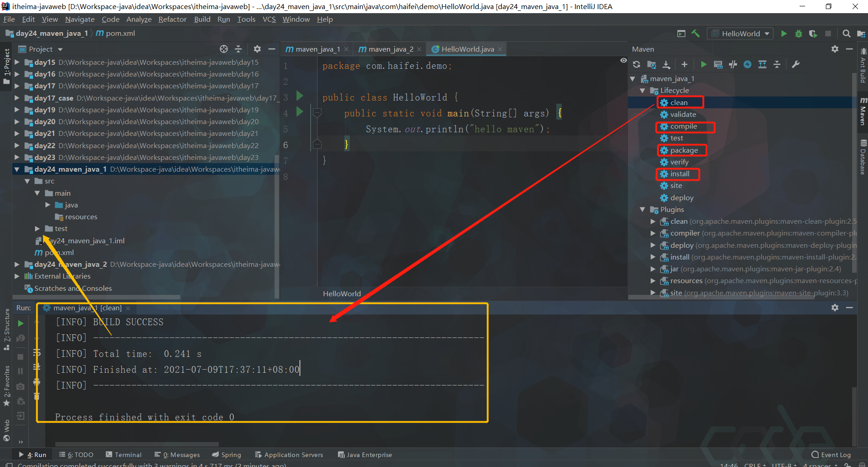Collapse the Plugins node in Maven
Viewport: 868px width, 467px height.
[642, 210]
